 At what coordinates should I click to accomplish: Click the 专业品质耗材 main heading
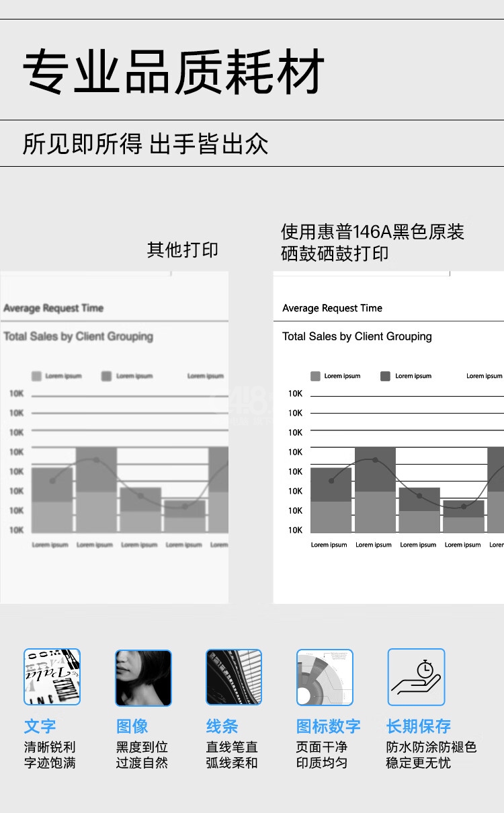click(173, 71)
